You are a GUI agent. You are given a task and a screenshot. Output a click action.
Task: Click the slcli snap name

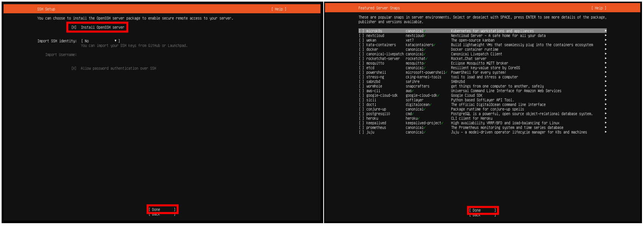(x=371, y=100)
